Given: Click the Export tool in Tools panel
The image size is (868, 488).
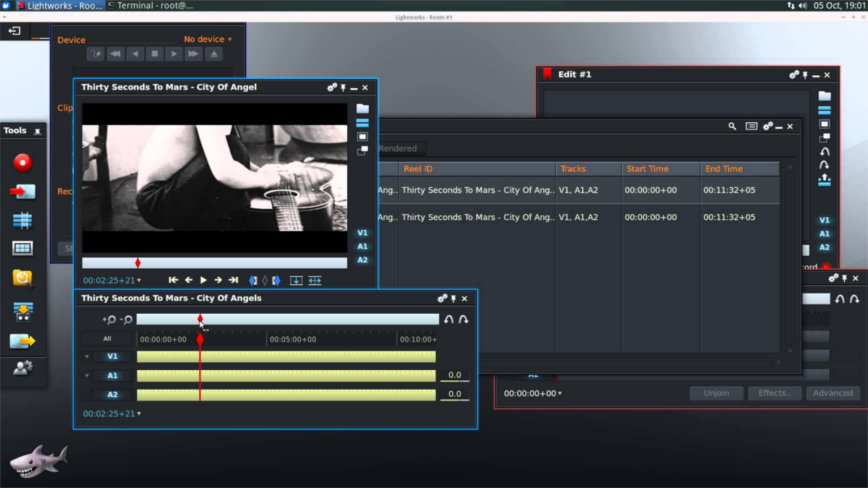Looking at the screenshot, I should tap(22, 341).
